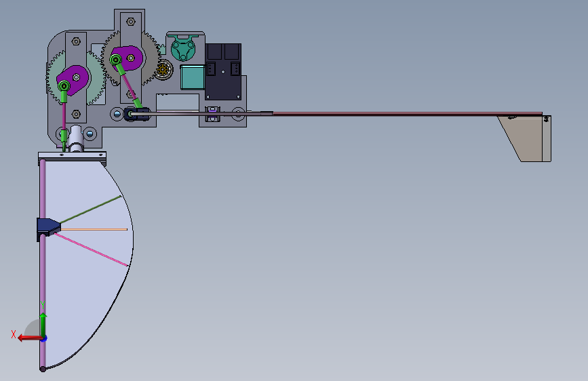Image resolution: width=588 pixels, height=381 pixels.
Task: Select the long dark red tail boom rod
Action: coord(407,114)
